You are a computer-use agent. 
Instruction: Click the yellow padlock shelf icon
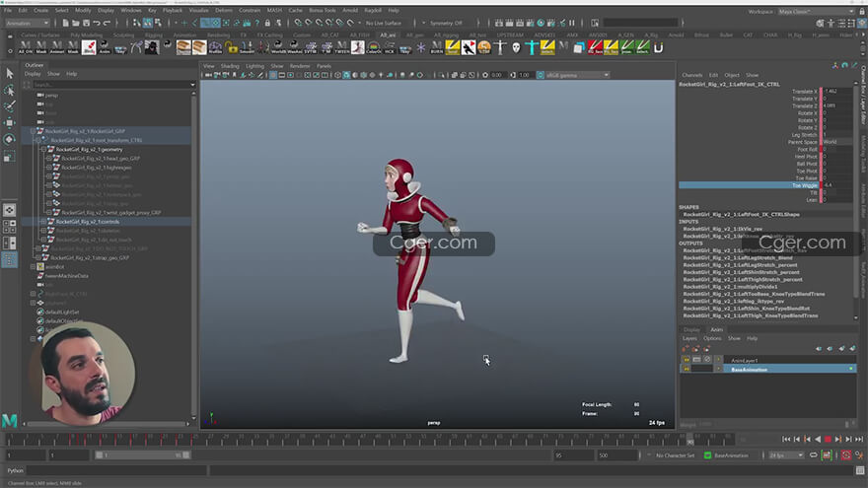pos(232,47)
